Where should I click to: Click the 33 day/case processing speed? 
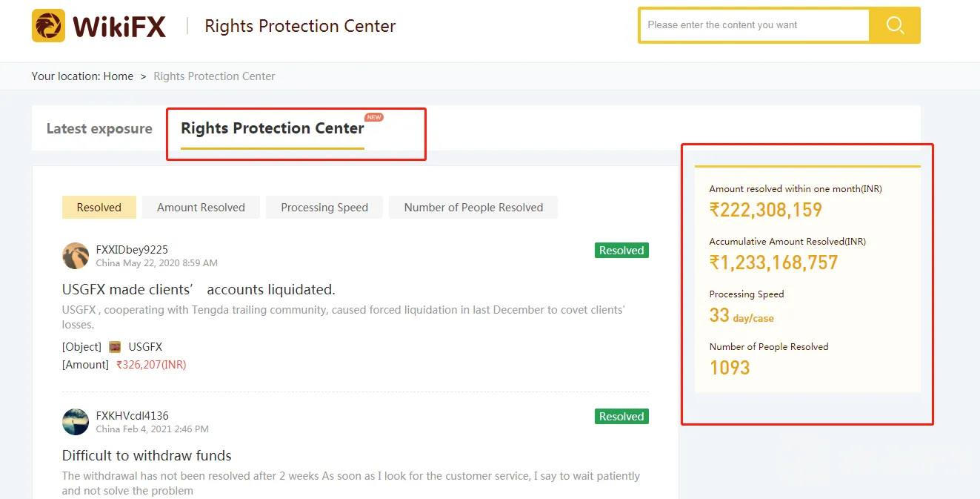click(x=741, y=315)
